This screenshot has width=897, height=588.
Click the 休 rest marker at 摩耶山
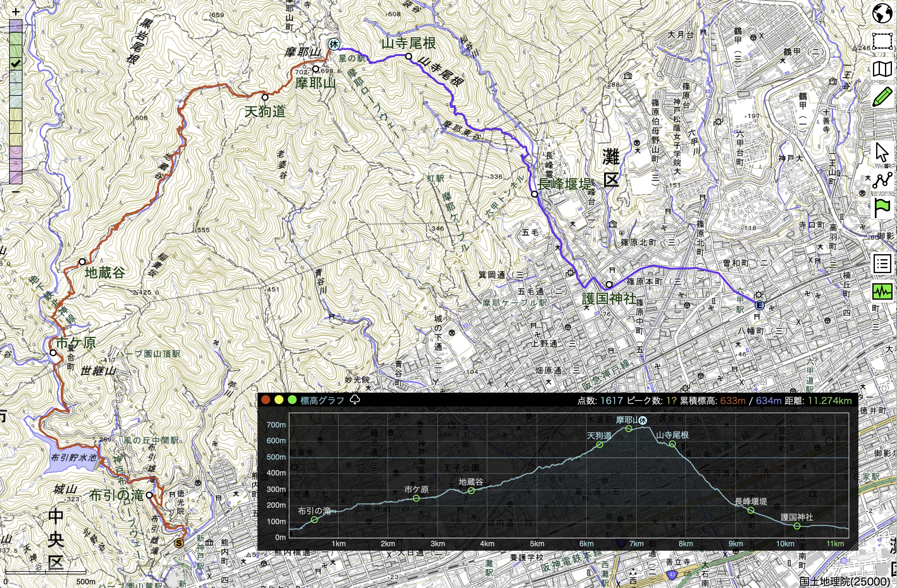[334, 45]
